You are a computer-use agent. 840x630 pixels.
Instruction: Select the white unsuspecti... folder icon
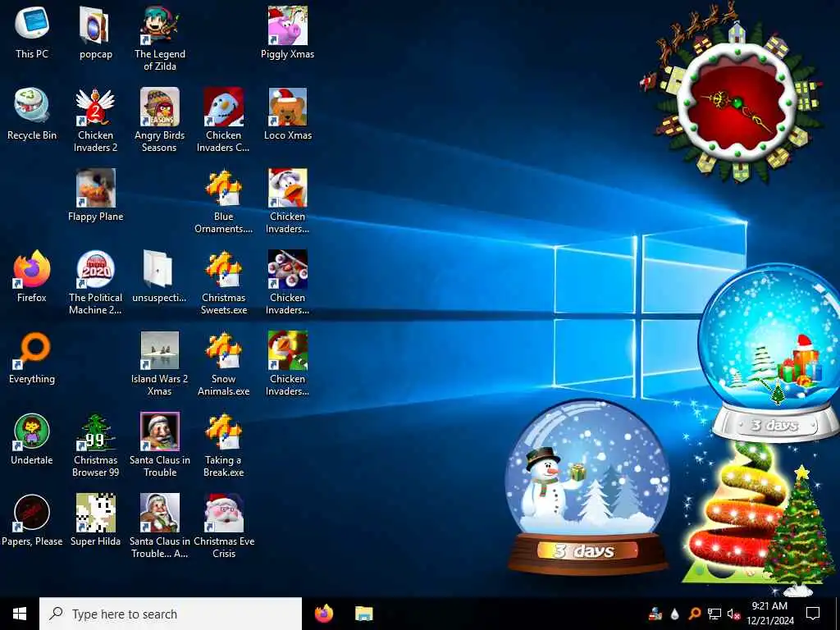[160, 276]
